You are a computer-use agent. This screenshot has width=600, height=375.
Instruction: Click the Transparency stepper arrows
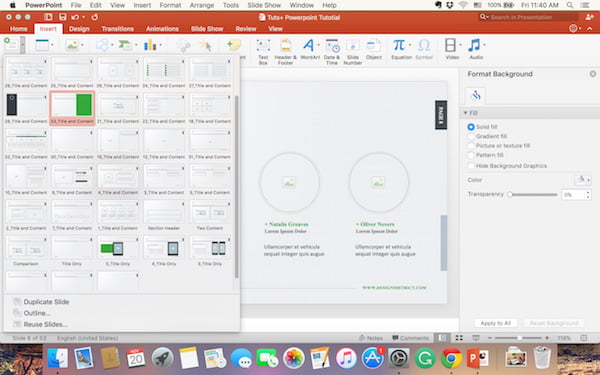[588, 194]
